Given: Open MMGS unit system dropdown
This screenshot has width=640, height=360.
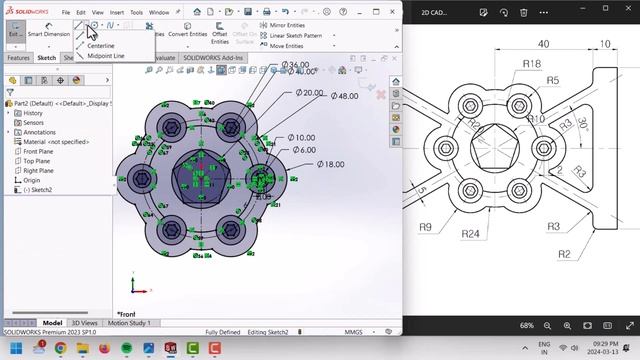Looking at the screenshot, I should [373, 332].
